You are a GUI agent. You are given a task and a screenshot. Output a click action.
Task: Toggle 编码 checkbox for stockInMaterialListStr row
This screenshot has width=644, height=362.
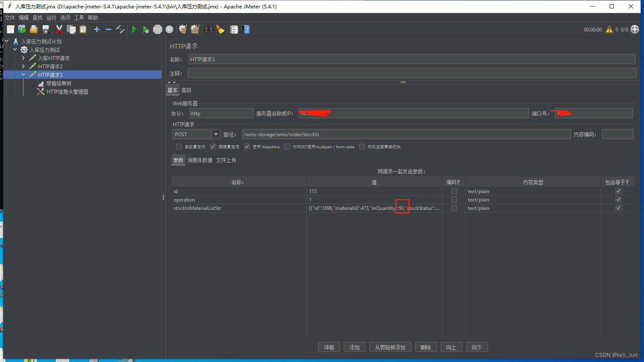(454, 208)
